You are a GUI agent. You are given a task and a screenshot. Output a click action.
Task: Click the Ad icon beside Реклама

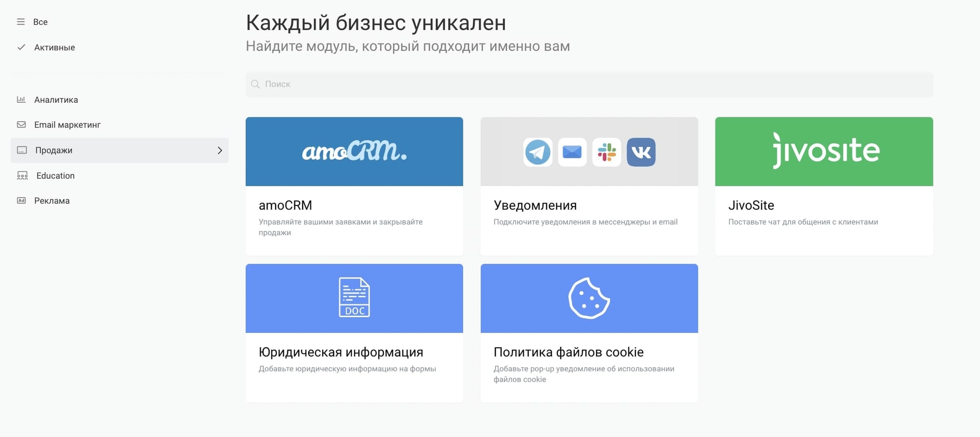21,200
